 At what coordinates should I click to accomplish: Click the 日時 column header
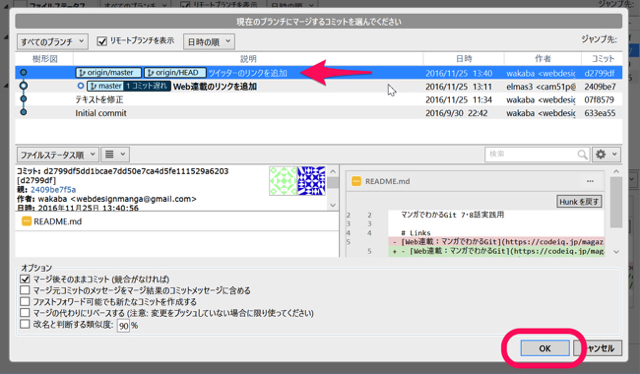pos(464,59)
